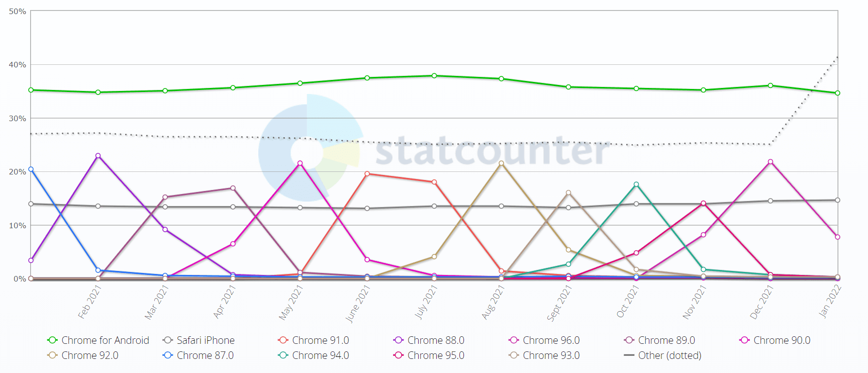
Task: Click the Chrome 92.0 legend marker icon
Action: (52, 355)
